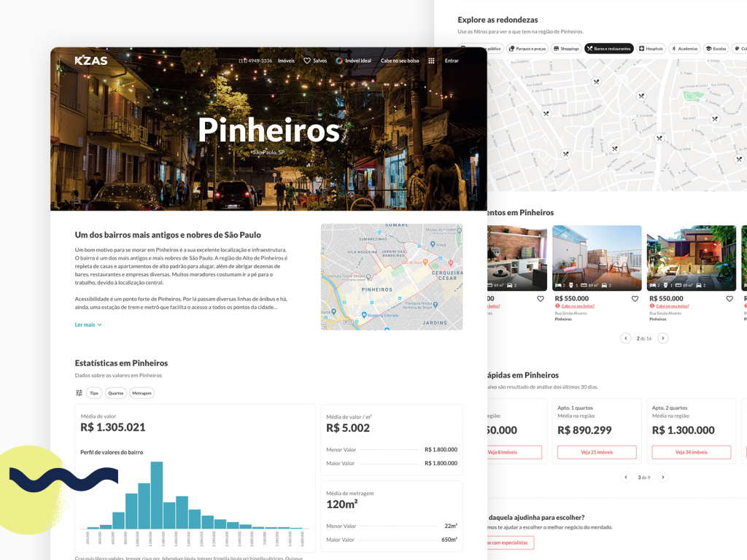Click the bed icon on garden house listing
This screenshot has height=560, width=747.
[652, 285]
